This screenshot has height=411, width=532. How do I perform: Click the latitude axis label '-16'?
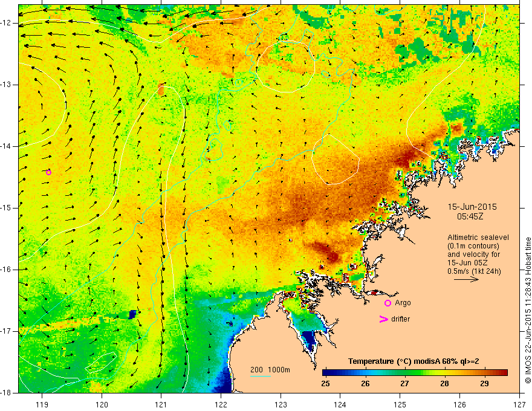6,270
